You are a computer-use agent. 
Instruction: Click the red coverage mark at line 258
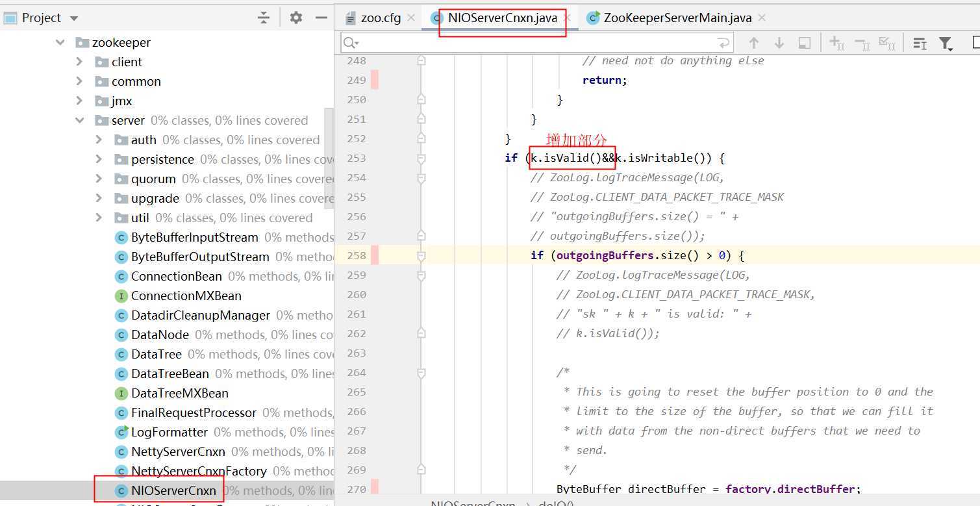(x=374, y=256)
